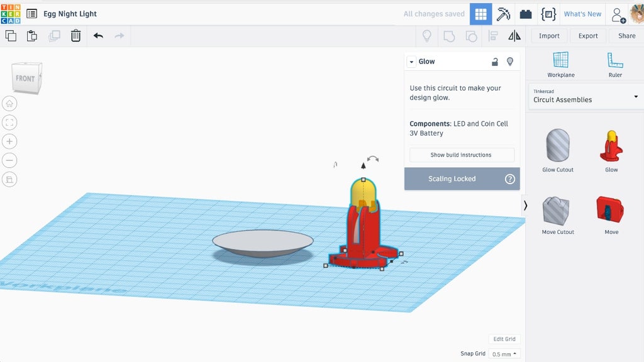
Task: Click the FRONT view cube
Action: click(26, 77)
